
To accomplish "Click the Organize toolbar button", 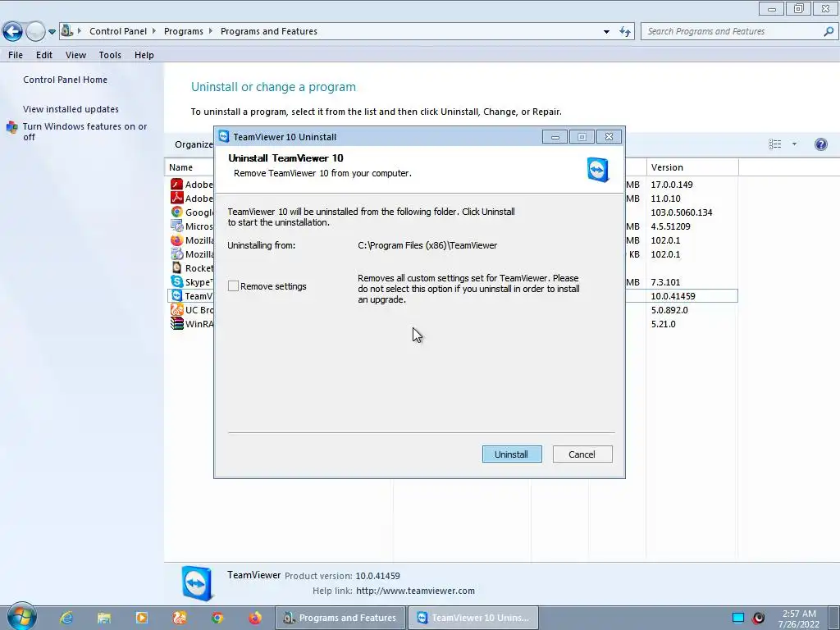I will (x=194, y=144).
